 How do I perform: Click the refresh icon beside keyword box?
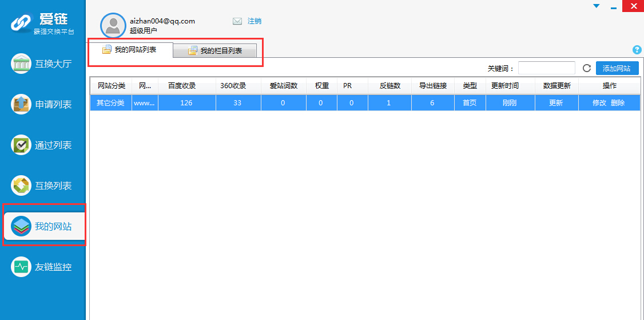(586, 68)
